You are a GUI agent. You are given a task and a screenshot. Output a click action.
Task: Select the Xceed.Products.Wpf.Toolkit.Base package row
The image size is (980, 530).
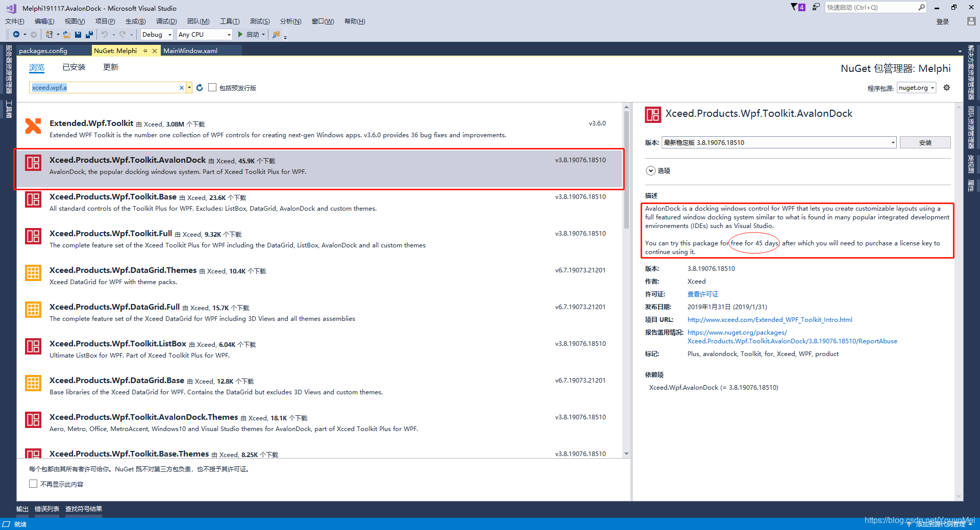point(319,203)
